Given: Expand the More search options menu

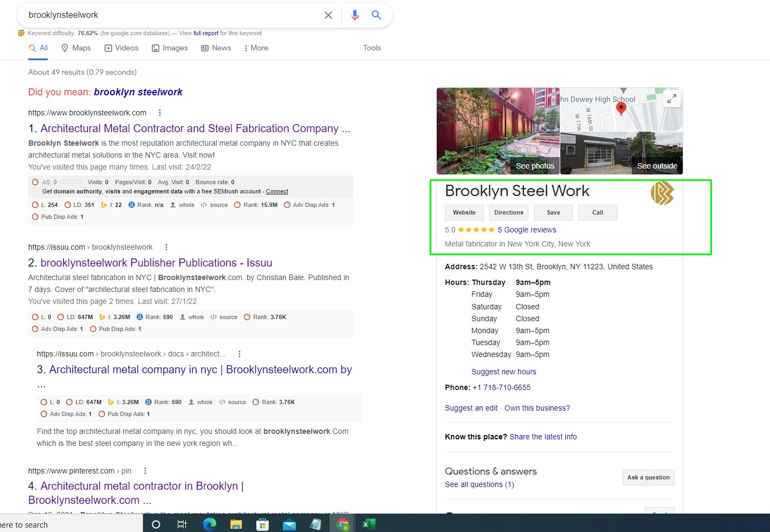Looking at the screenshot, I should [x=256, y=48].
